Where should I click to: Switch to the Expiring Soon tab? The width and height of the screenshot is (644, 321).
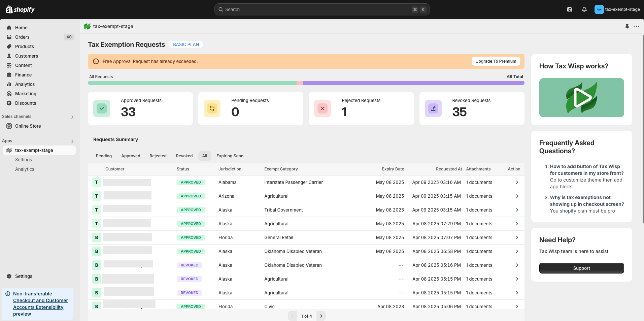(230, 156)
